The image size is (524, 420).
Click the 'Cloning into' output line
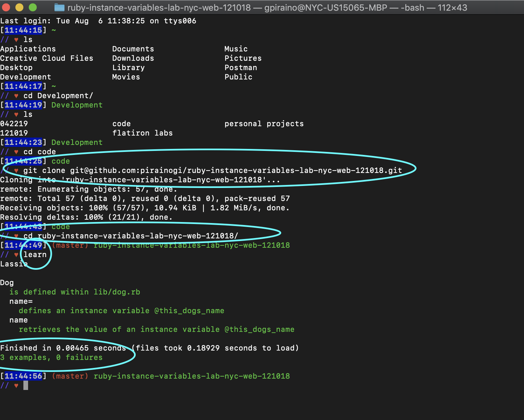point(140,180)
